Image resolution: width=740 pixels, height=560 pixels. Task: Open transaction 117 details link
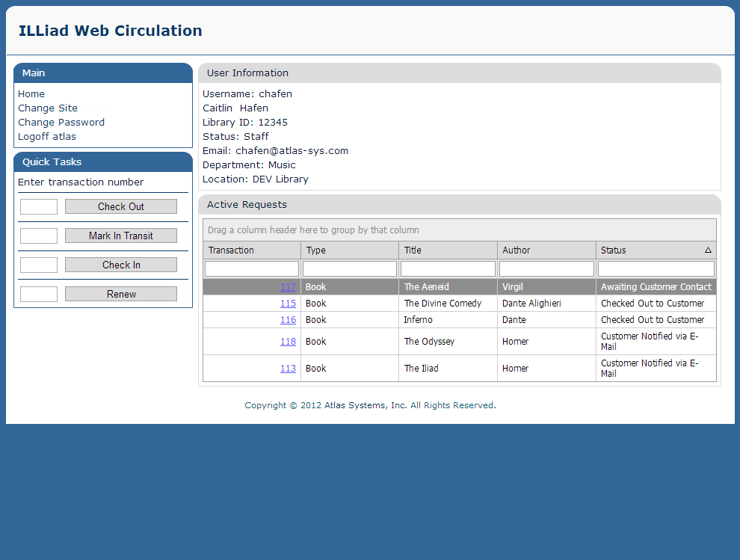coord(288,286)
